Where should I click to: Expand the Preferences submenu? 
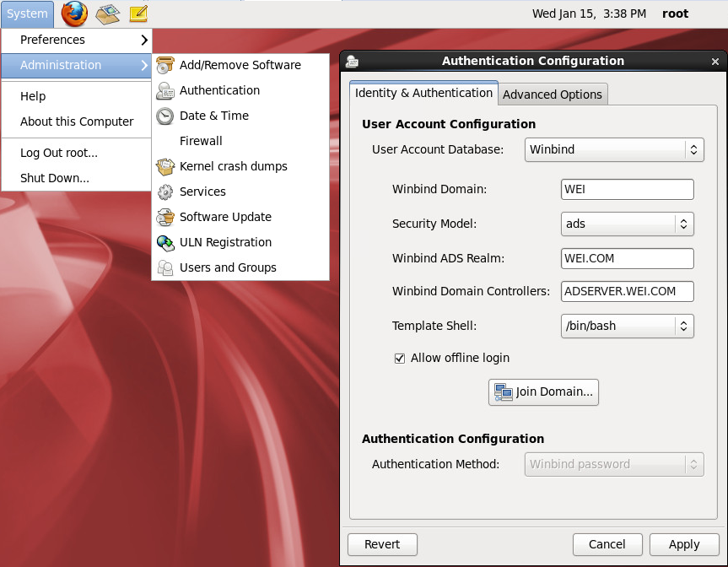pyautogui.click(x=77, y=40)
